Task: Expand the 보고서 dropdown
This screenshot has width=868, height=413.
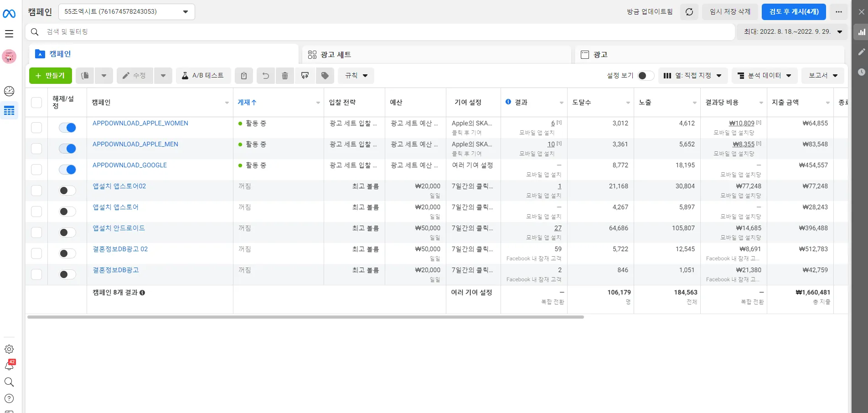Action: pyautogui.click(x=822, y=76)
